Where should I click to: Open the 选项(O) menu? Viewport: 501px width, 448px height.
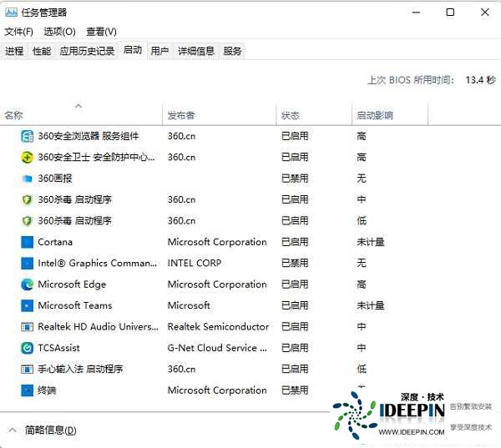coord(60,32)
